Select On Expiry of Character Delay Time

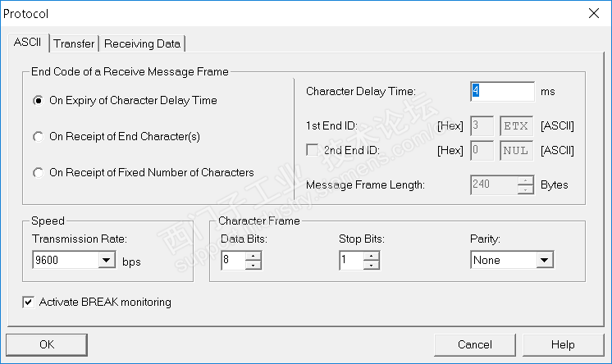(38, 101)
